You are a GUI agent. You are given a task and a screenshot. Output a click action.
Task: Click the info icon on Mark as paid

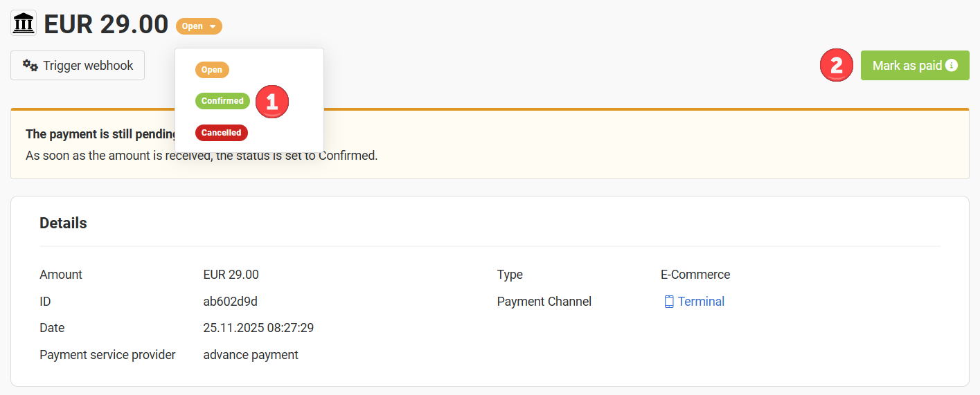click(952, 66)
